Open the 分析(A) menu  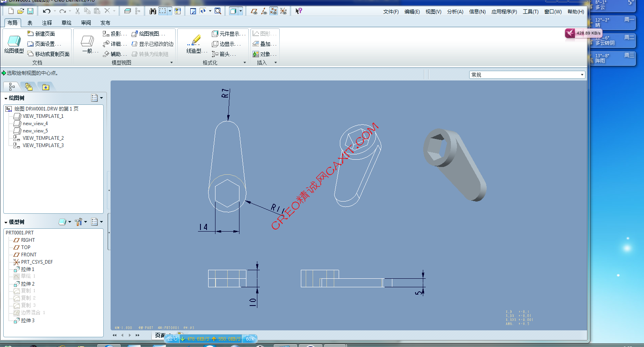click(x=455, y=12)
